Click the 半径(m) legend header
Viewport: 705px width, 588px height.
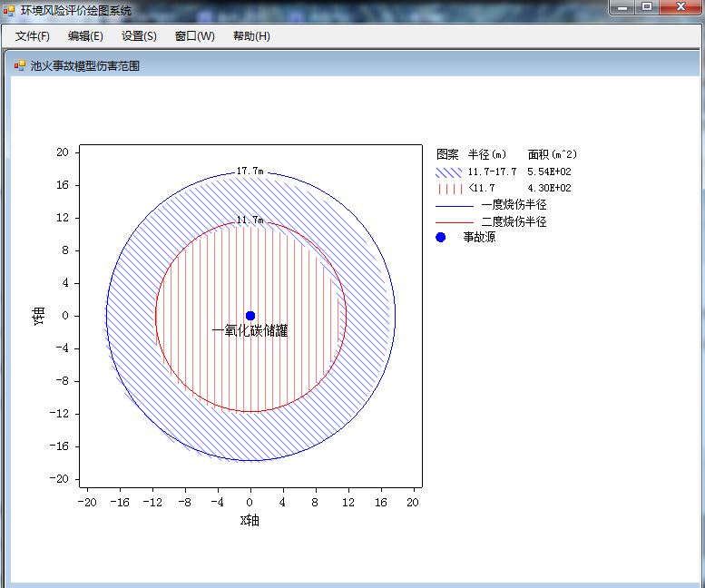487,154
